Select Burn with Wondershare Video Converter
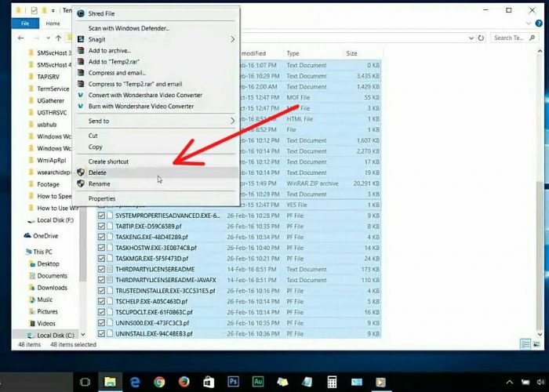 [157, 106]
